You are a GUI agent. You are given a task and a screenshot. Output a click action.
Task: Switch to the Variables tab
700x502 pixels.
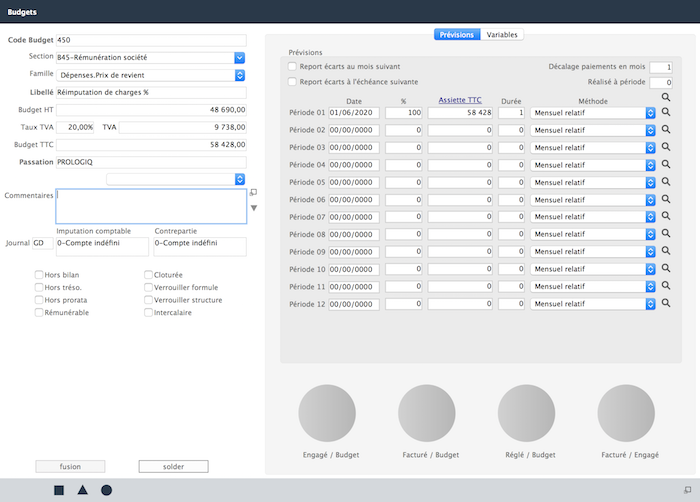(x=502, y=35)
